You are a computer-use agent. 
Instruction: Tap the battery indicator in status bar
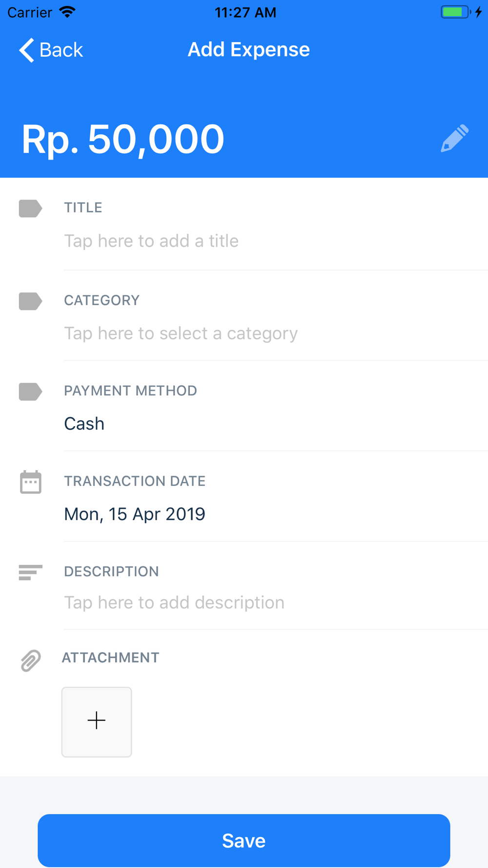point(456,12)
